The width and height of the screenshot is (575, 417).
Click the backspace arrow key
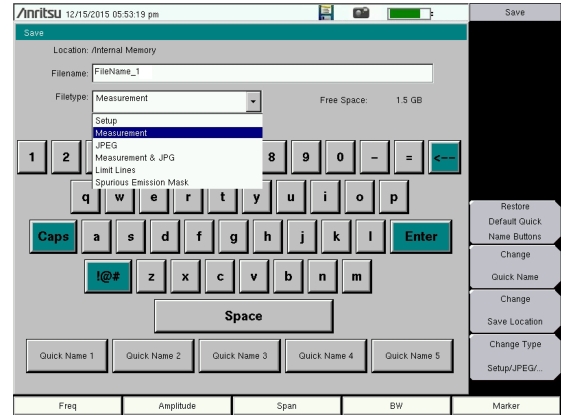pos(444,157)
